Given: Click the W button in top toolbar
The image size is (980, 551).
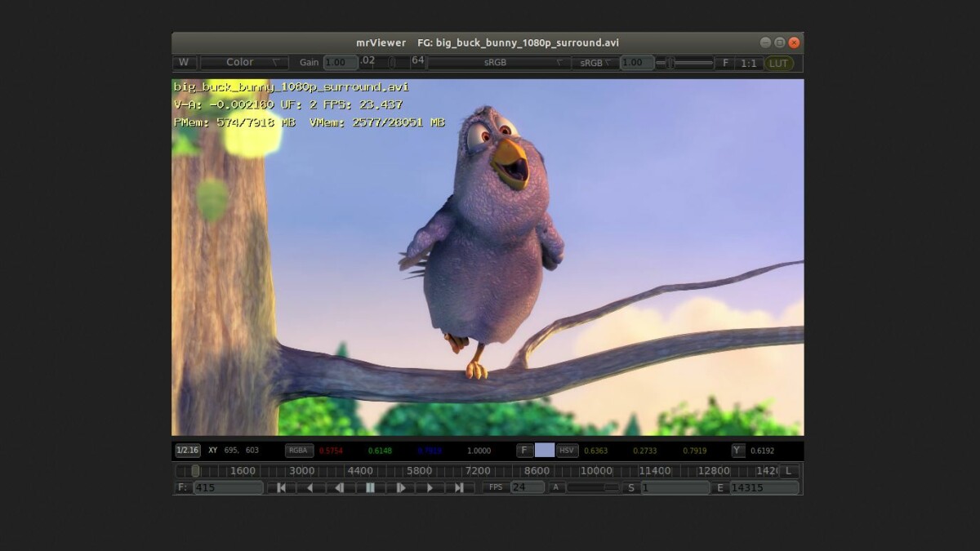Looking at the screenshot, I should (x=184, y=62).
